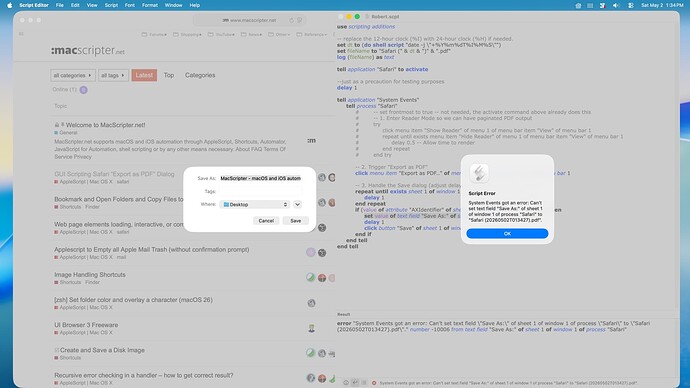Click Script Editor icon in error dialog
Screen dimensions: 690x388
click(479, 173)
